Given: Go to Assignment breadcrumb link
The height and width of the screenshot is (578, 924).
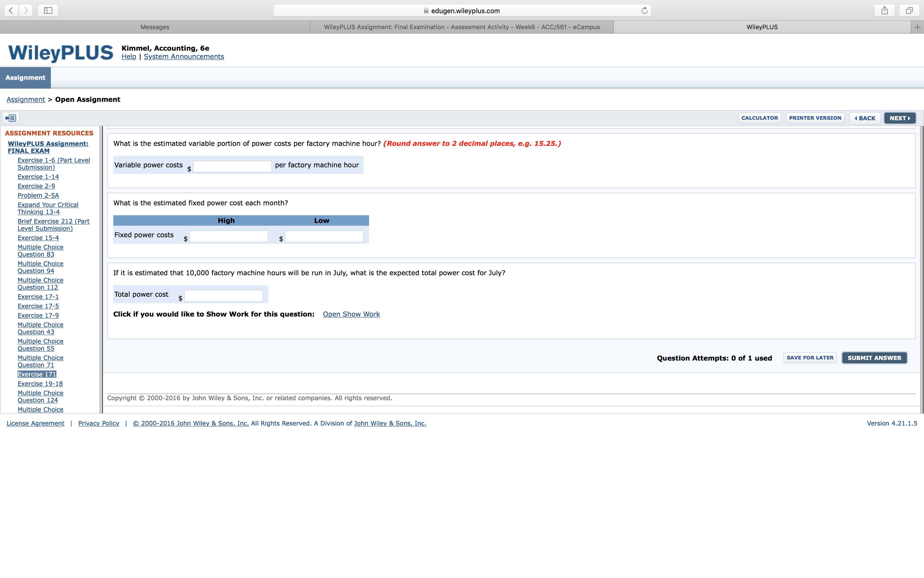Looking at the screenshot, I should [x=26, y=99].
